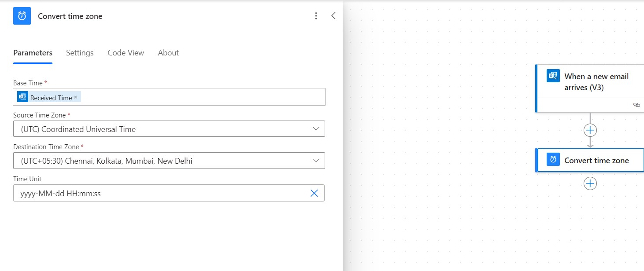This screenshot has height=271, width=644.
Task: Switch to the Code View tab
Action: 126,53
